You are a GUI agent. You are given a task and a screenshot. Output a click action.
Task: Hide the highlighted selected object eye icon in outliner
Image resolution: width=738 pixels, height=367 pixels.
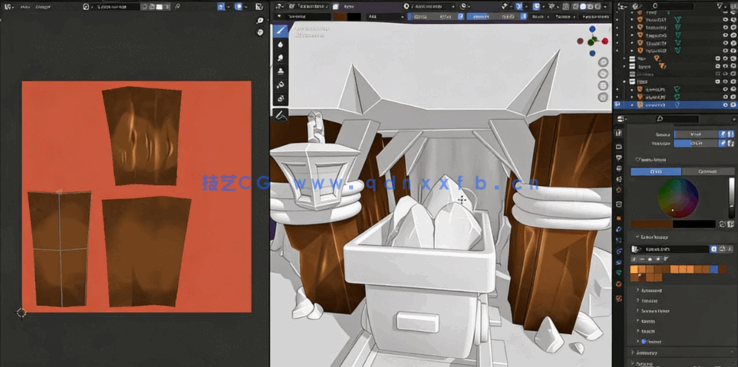(725, 105)
